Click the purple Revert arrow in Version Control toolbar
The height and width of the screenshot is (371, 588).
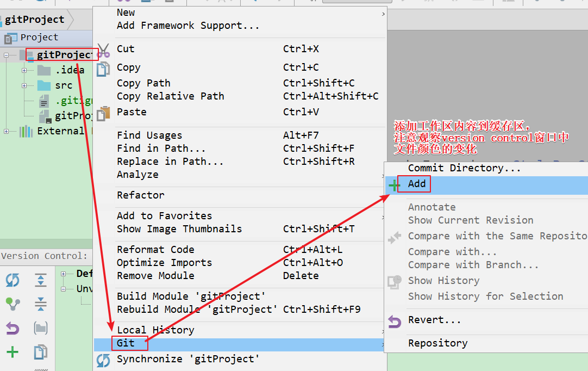12,328
